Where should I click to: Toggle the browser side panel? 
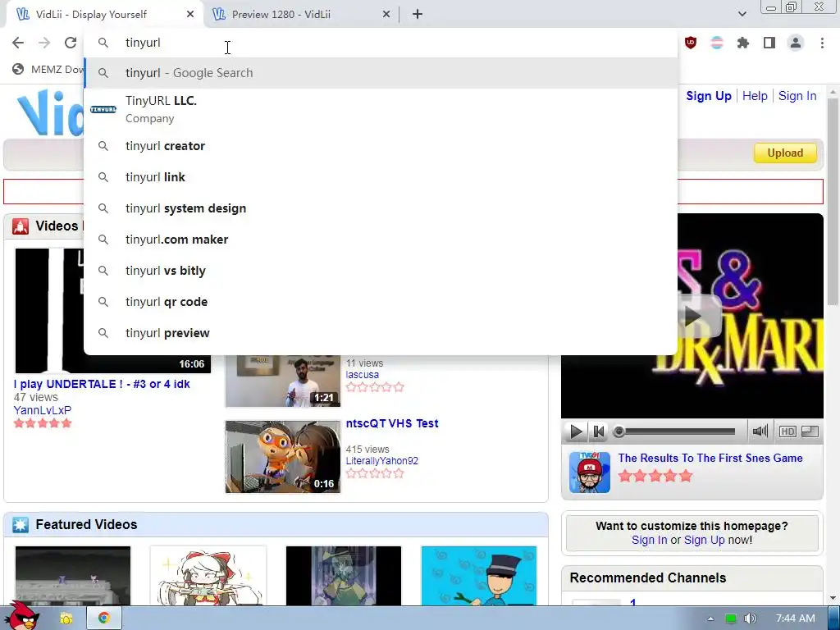coord(769,43)
